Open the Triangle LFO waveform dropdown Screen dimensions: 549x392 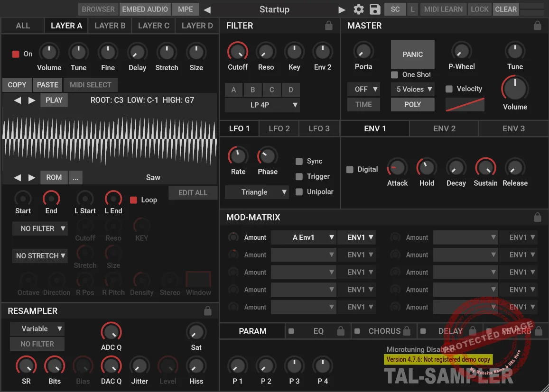(257, 192)
